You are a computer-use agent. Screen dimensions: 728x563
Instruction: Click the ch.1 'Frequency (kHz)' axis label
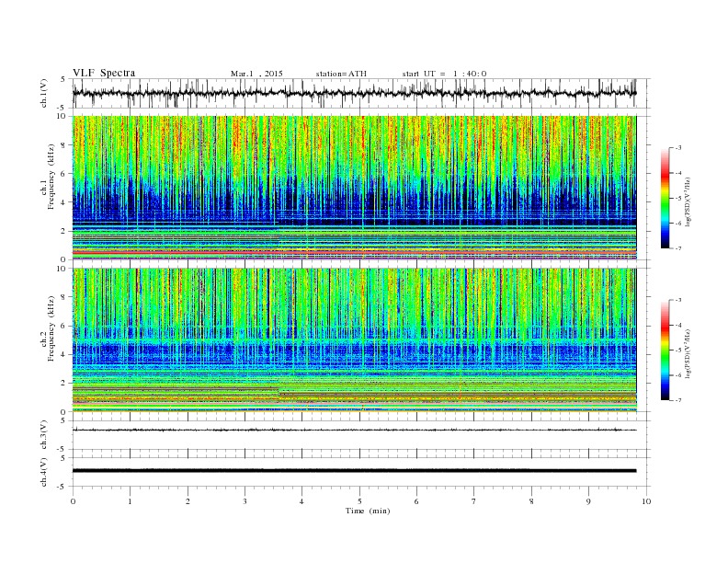(x=51, y=177)
